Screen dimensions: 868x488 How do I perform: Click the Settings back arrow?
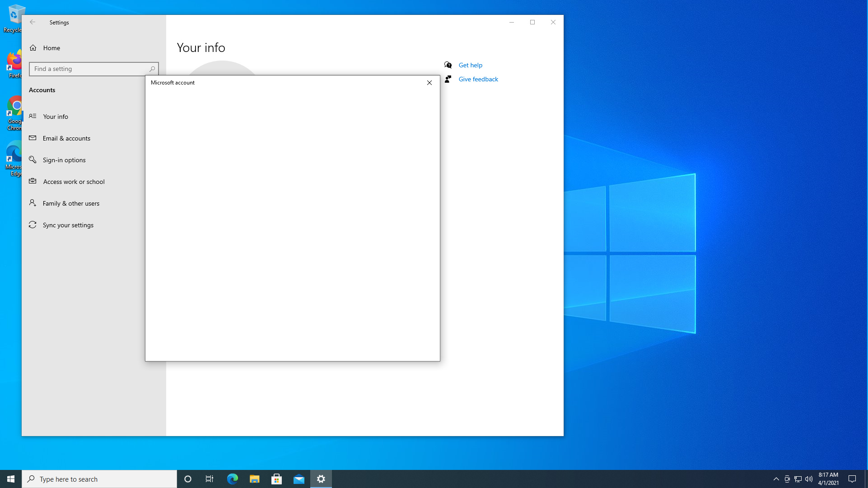33,22
